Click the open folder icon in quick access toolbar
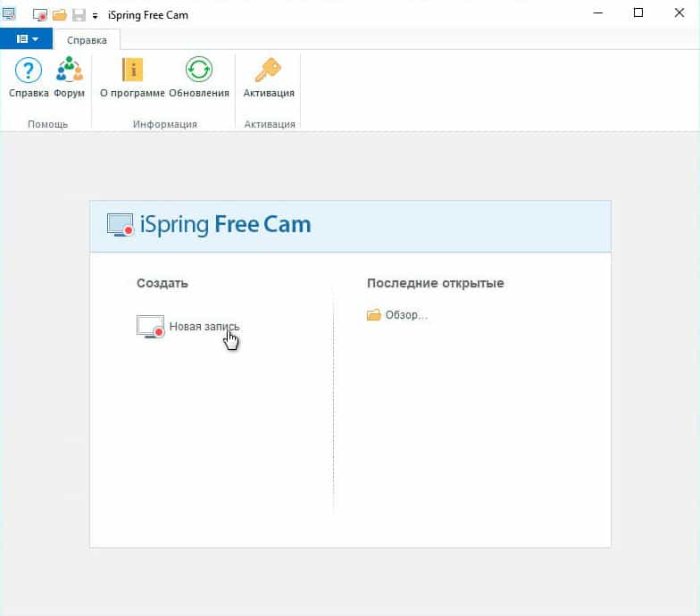 pyautogui.click(x=59, y=14)
